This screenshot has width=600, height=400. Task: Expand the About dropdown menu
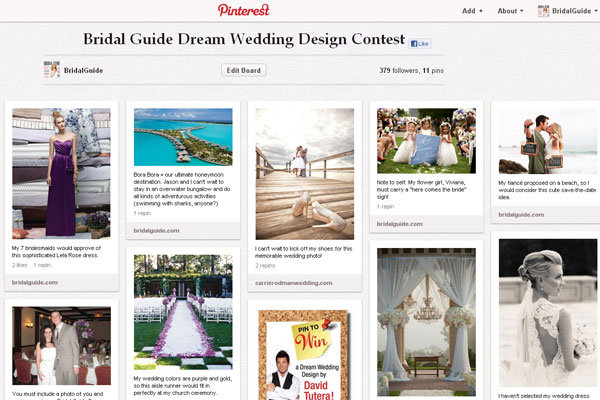(x=510, y=11)
